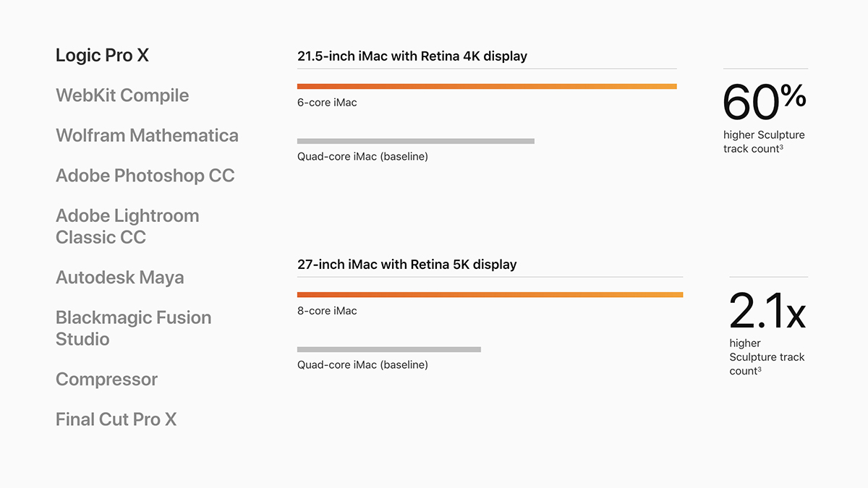Click the 27-inch iMac Retina 5K heading

pos(407,264)
